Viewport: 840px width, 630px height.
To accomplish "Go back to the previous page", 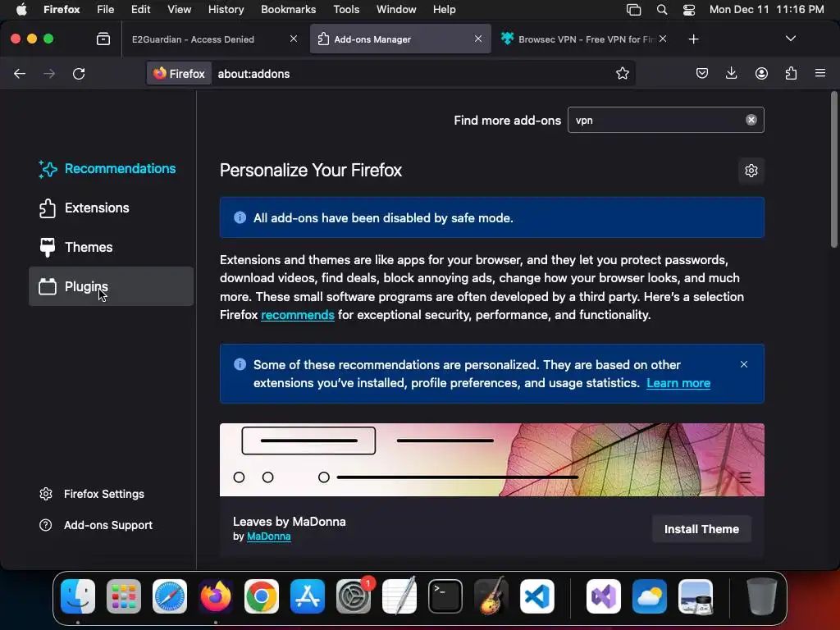I will (x=20, y=74).
